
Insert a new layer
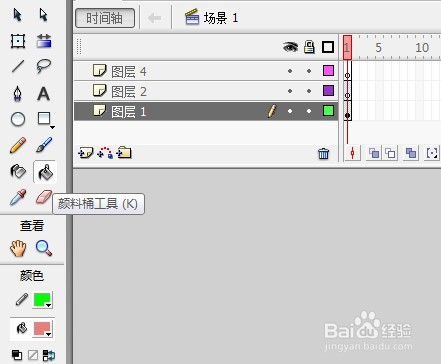[x=86, y=153]
